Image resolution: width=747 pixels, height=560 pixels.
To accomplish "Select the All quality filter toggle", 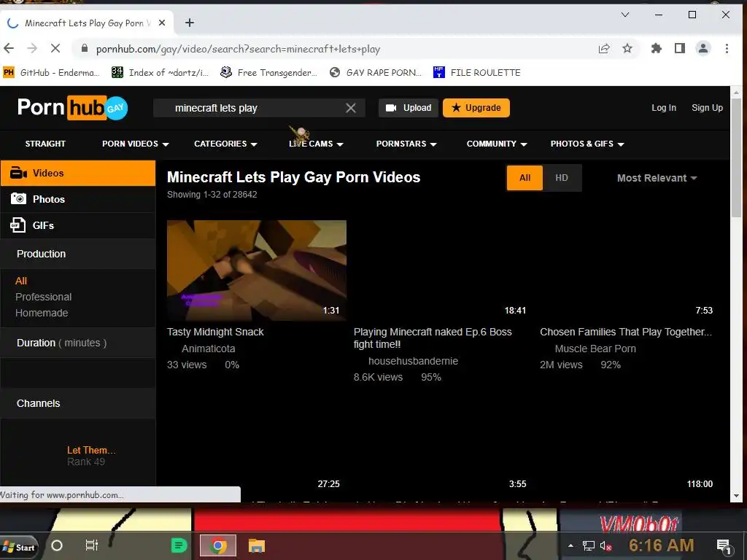I will coord(525,178).
